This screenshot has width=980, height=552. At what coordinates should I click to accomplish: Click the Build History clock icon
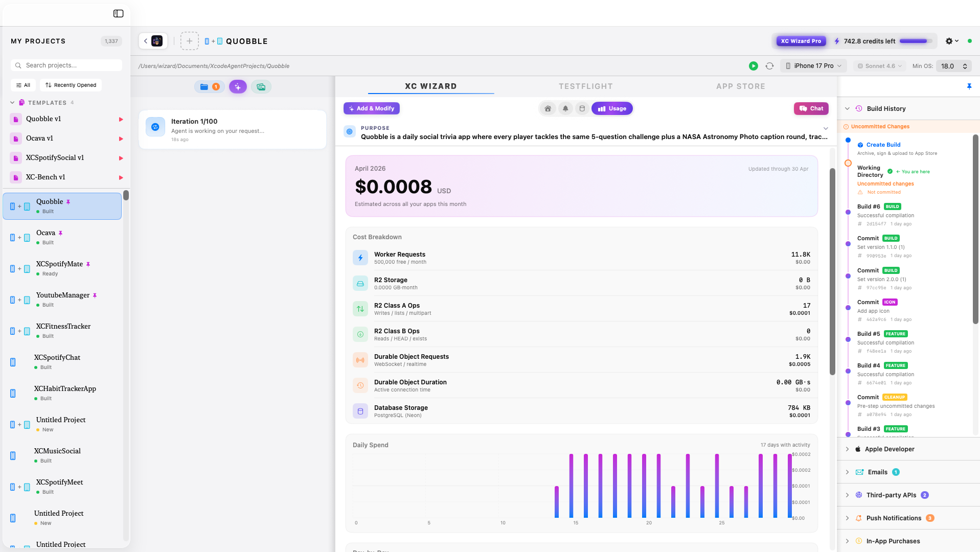point(859,108)
